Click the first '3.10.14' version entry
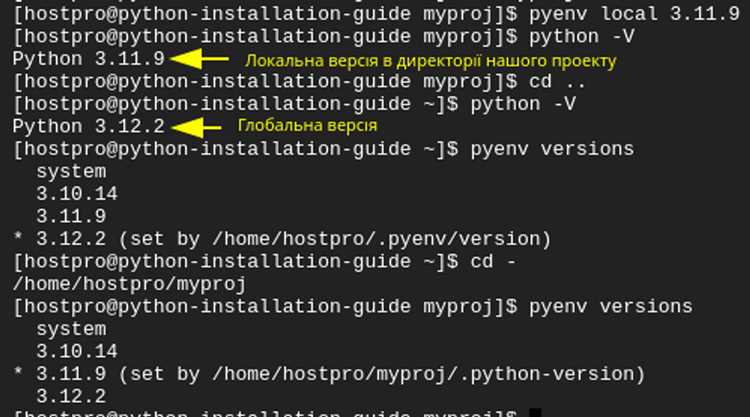This screenshot has width=750, height=417. (x=77, y=194)
